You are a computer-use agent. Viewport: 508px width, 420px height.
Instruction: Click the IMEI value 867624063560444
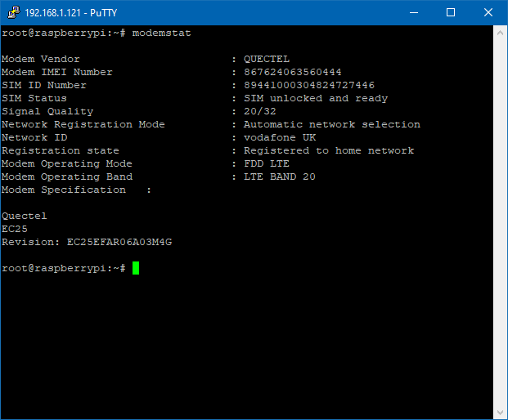(x=293, y=72)
